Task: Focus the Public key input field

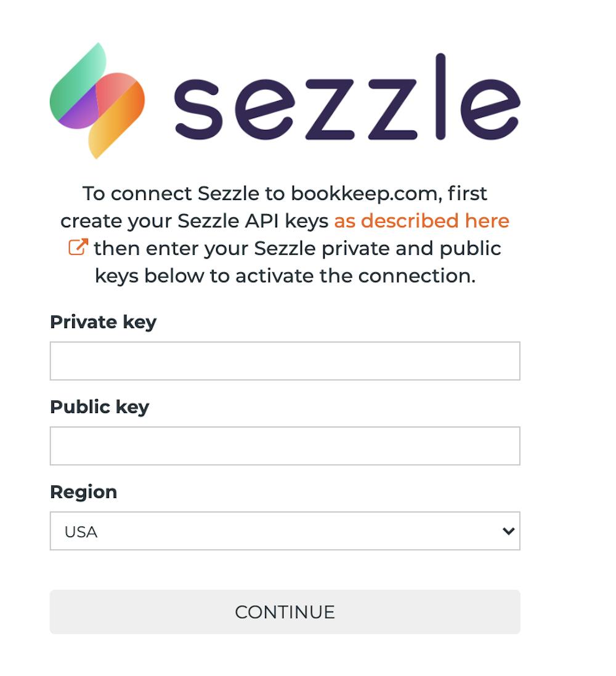Action: 285,446
